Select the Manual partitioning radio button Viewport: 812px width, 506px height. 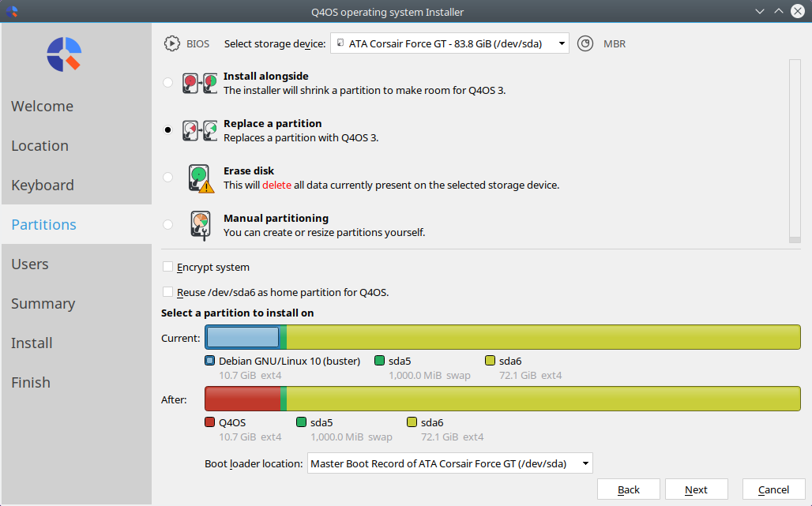tap(167, 224)
